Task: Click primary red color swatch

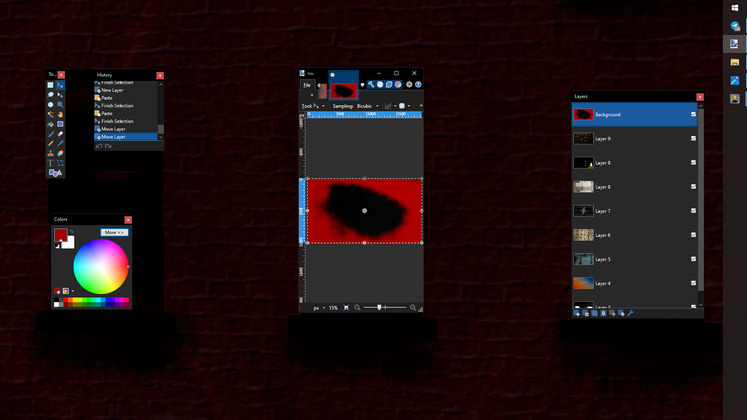Action: tap(60, 234)
